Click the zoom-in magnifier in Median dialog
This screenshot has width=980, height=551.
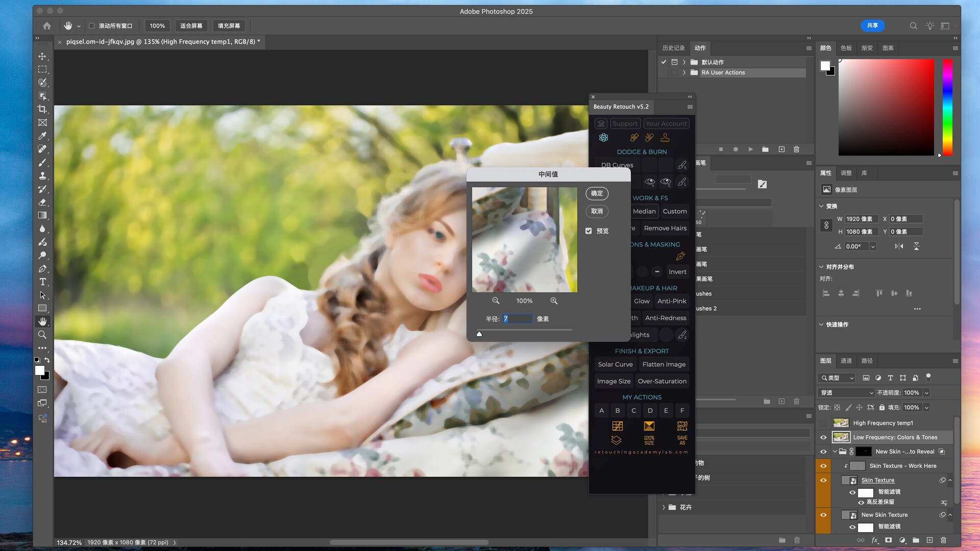tap(554, 301)
